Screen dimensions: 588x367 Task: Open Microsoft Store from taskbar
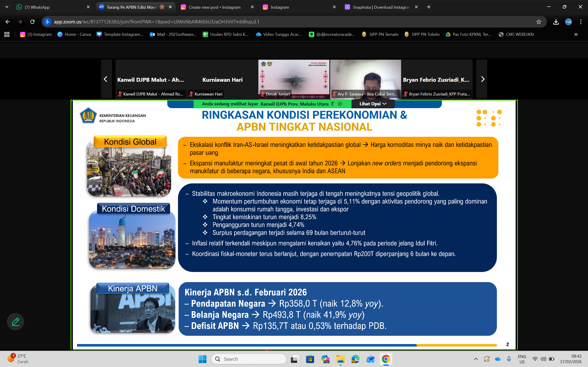(x=310, y=359)
